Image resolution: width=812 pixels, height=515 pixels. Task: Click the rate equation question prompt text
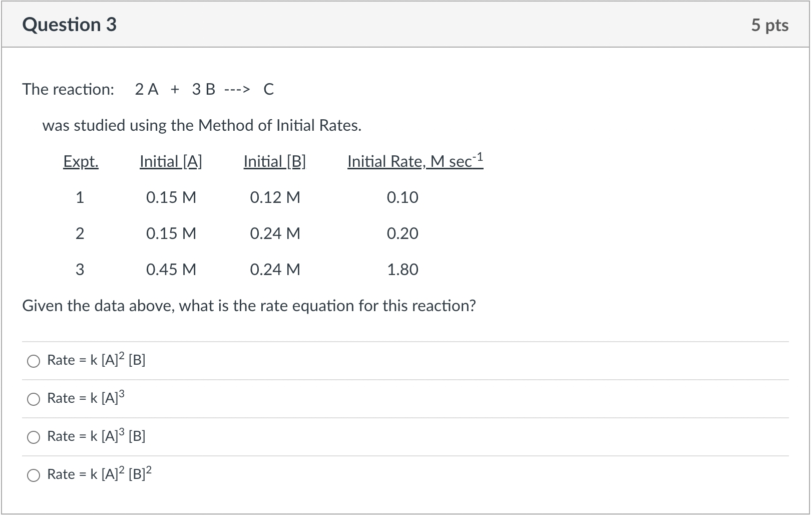249,306
